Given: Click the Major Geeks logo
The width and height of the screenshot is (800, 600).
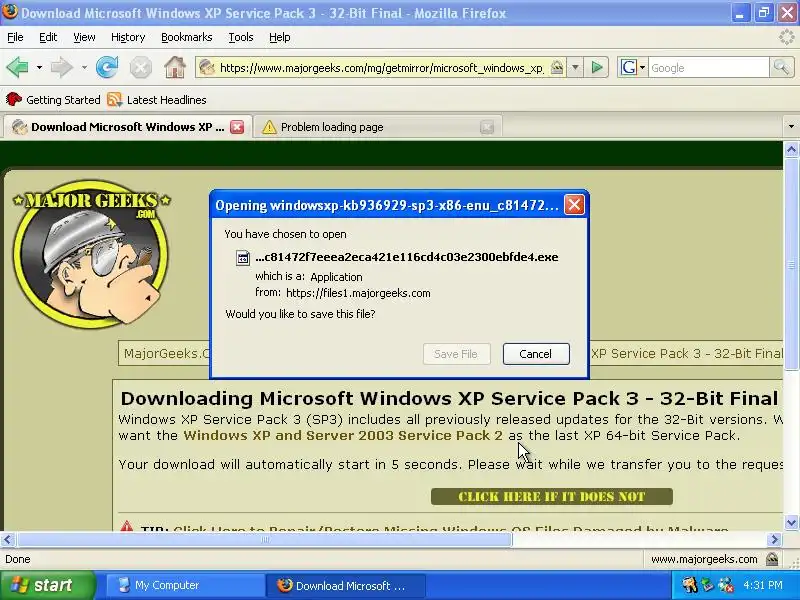Looking at the screenshot, I should [91, 254].
